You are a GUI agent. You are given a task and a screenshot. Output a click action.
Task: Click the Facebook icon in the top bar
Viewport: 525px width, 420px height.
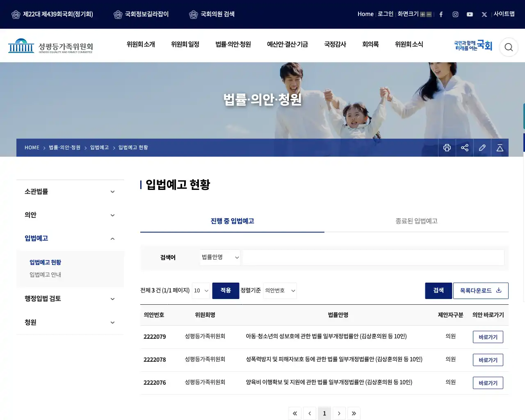pos(441,14)
